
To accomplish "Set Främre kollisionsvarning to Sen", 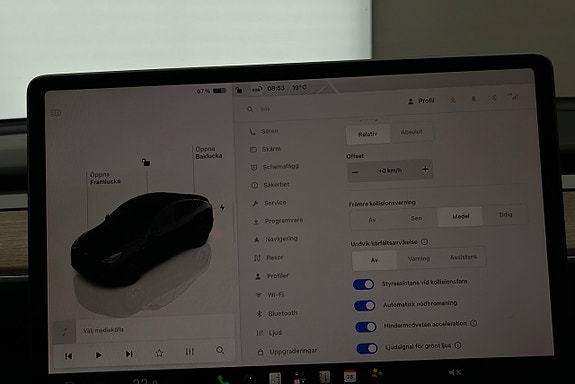I will 416,218.
